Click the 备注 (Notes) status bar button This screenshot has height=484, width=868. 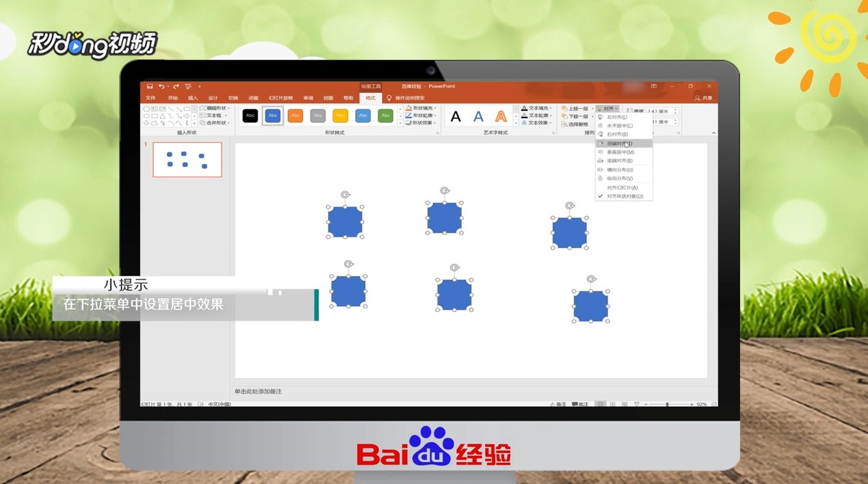(558, 404)
